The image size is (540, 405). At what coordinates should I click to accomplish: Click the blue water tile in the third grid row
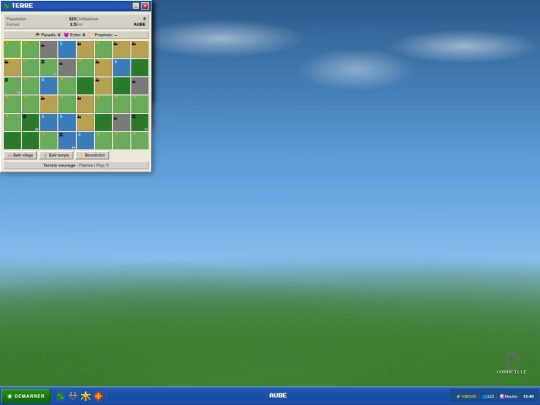click(49, 86)
